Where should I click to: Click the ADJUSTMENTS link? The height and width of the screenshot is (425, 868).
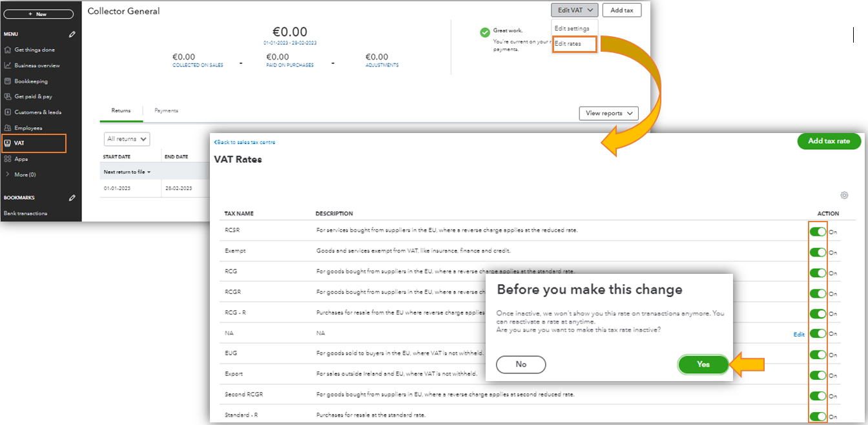[382, 65]
